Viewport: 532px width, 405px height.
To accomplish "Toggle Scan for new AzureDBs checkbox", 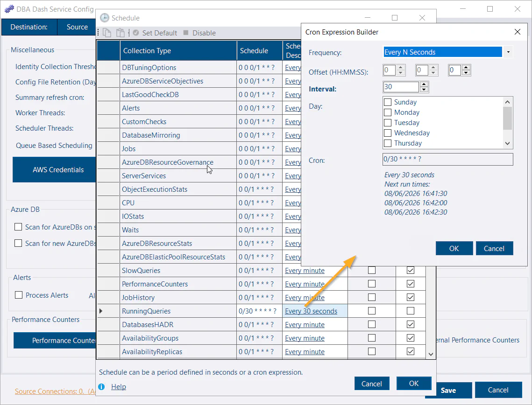I will 18,243.
